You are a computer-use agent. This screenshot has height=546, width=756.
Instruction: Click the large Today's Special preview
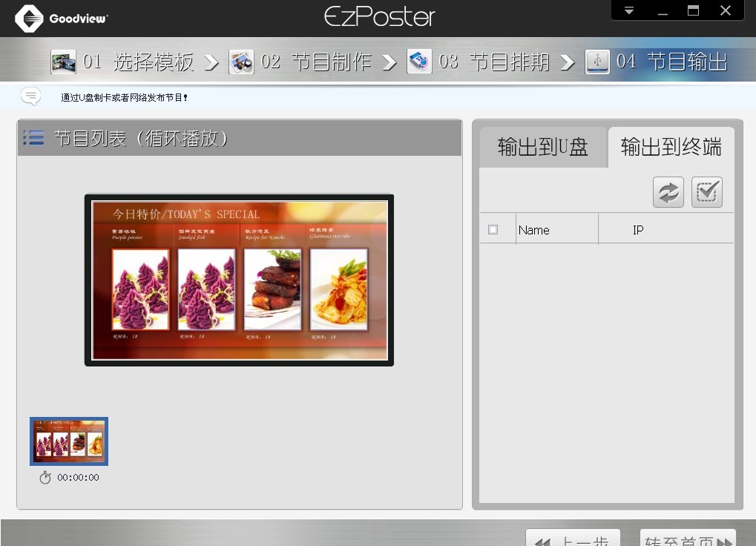tap(239, 280)
